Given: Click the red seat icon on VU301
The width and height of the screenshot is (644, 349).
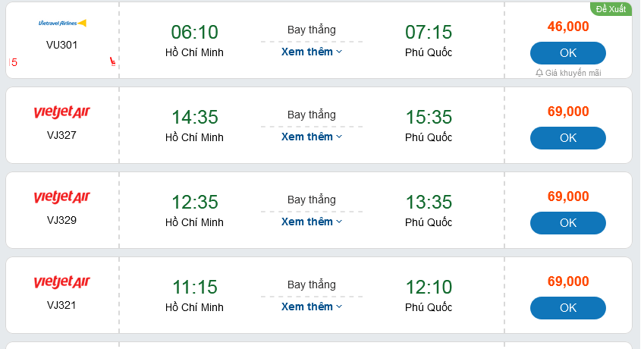Looking at the screenshot, I should point(113,61).
